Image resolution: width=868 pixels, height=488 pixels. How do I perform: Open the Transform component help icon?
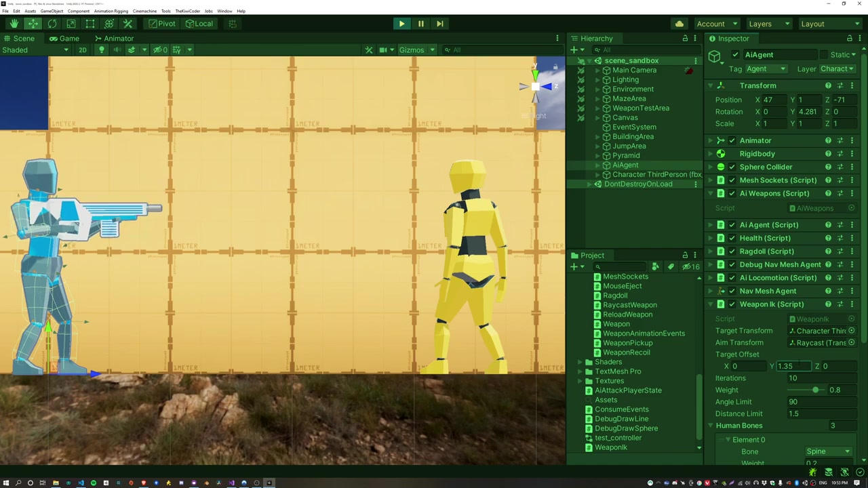pos(828,85)
